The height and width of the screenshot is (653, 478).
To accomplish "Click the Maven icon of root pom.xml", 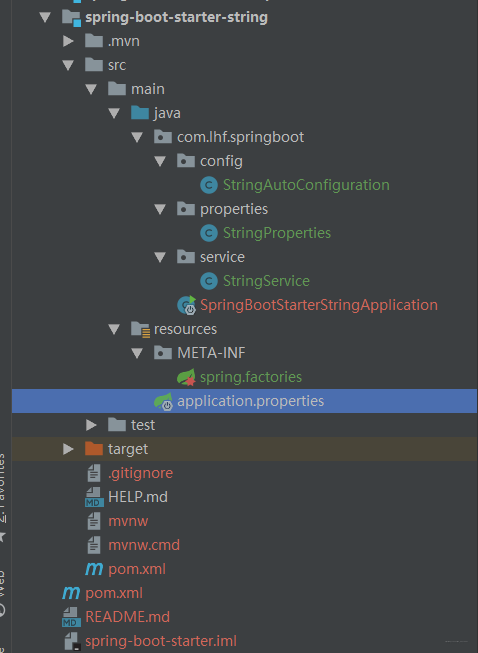I will tap(71, 593).
